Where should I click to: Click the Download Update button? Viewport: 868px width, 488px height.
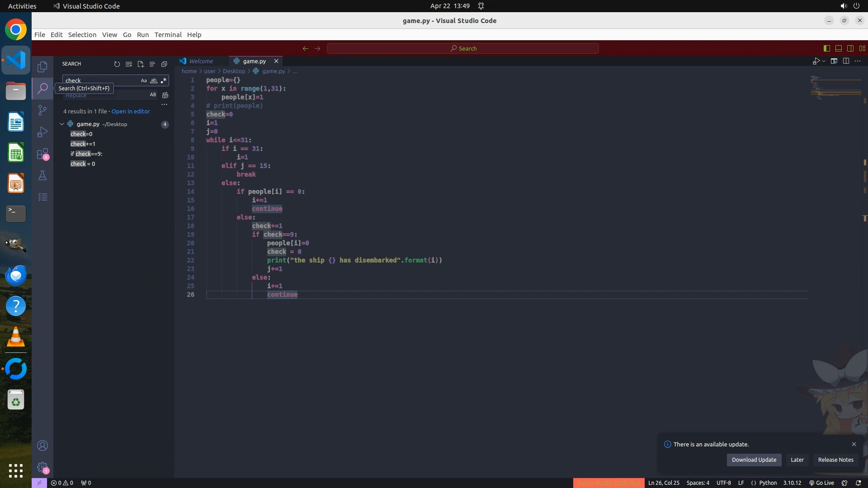754,460
